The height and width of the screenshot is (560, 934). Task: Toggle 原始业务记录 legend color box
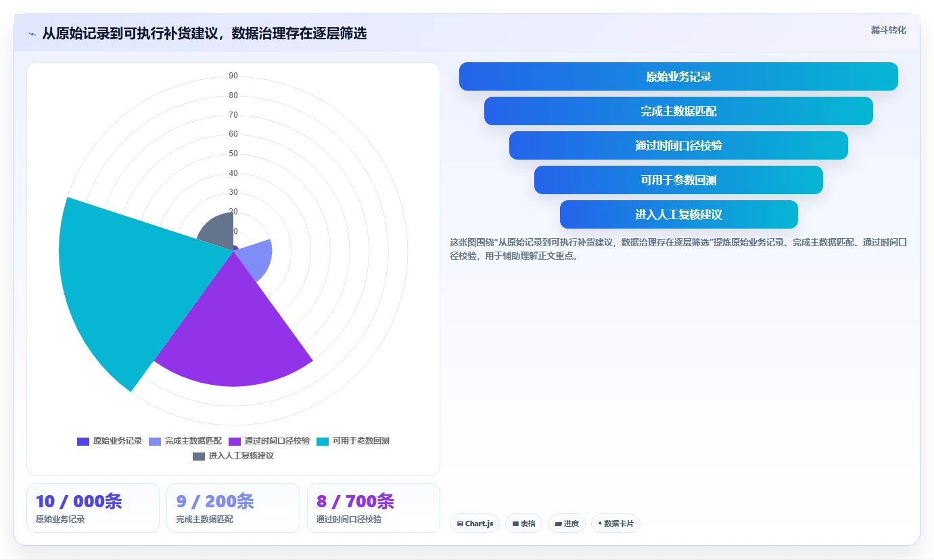pos(83,441)
